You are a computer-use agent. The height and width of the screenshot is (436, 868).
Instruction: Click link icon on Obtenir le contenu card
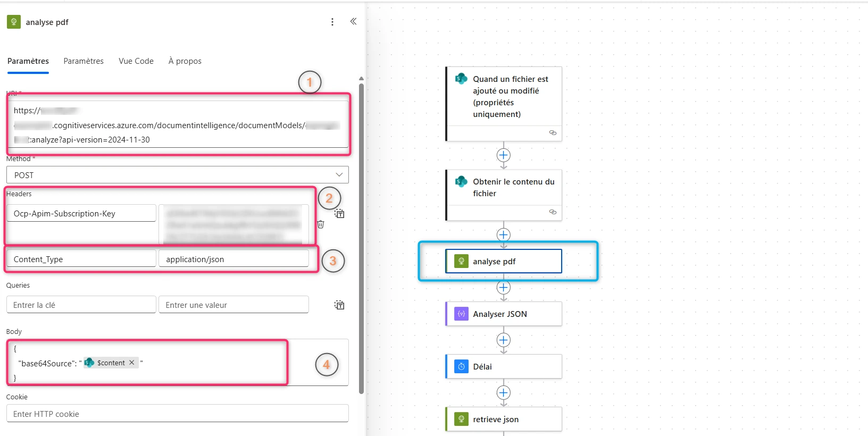[x=553, y=212]
